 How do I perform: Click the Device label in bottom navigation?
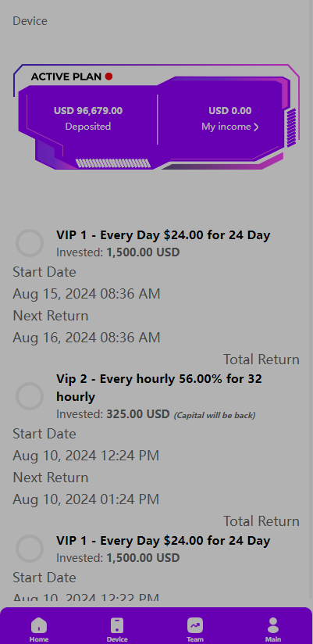pyautogui.click(x=117, y=639)
